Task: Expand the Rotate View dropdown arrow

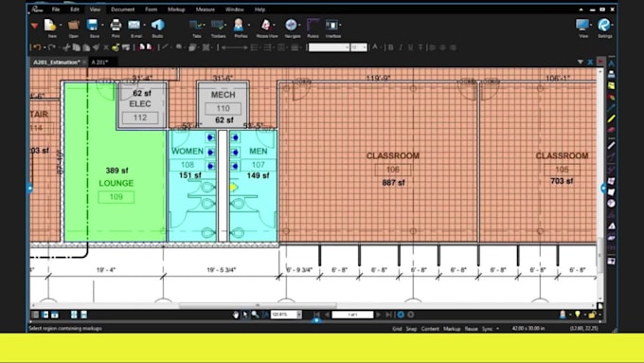Action: click(x=274, y=26)
